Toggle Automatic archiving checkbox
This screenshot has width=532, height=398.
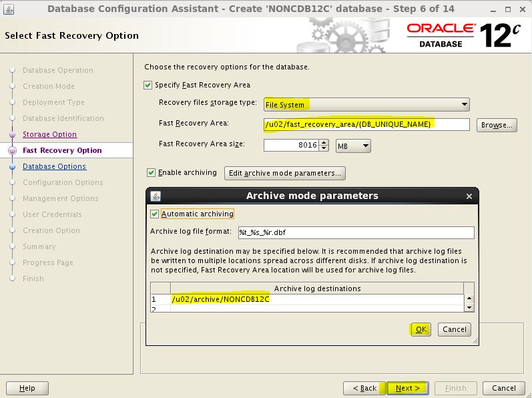click(x=155, y=214)
